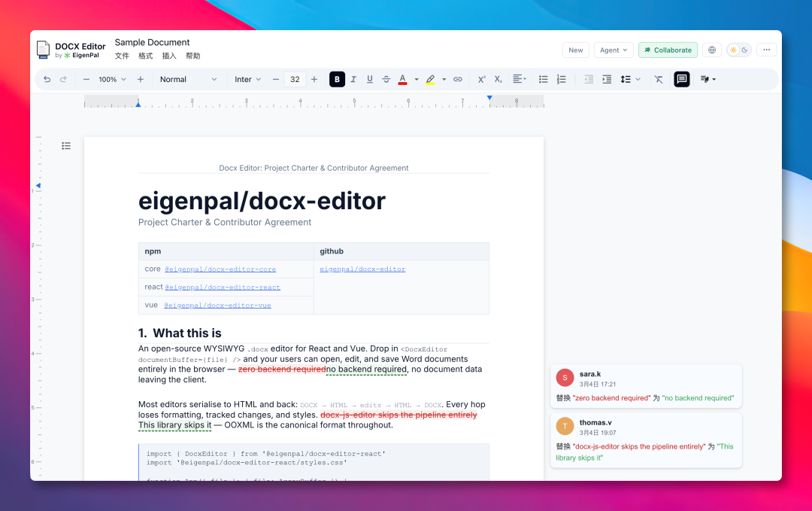The height and width of the screenshot is (511, 812).
Task: Open the 格式 menu
Action: click(x=146, y=56)
